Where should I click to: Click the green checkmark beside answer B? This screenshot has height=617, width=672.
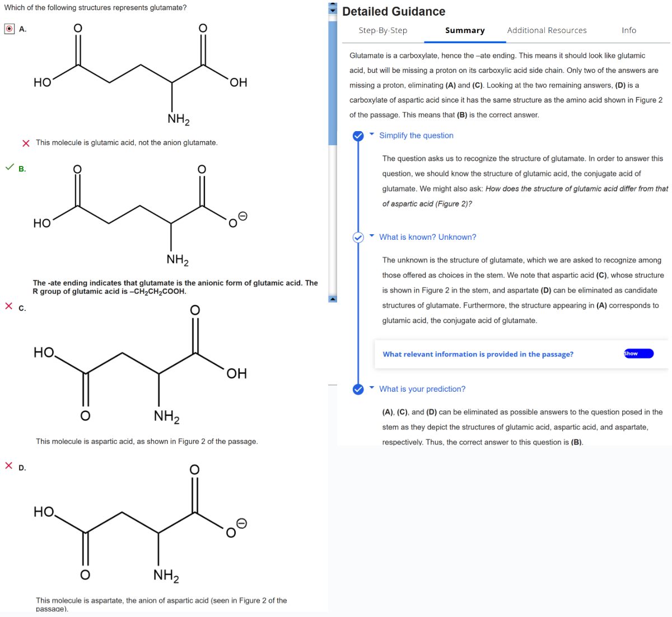(x=10, y=167)
